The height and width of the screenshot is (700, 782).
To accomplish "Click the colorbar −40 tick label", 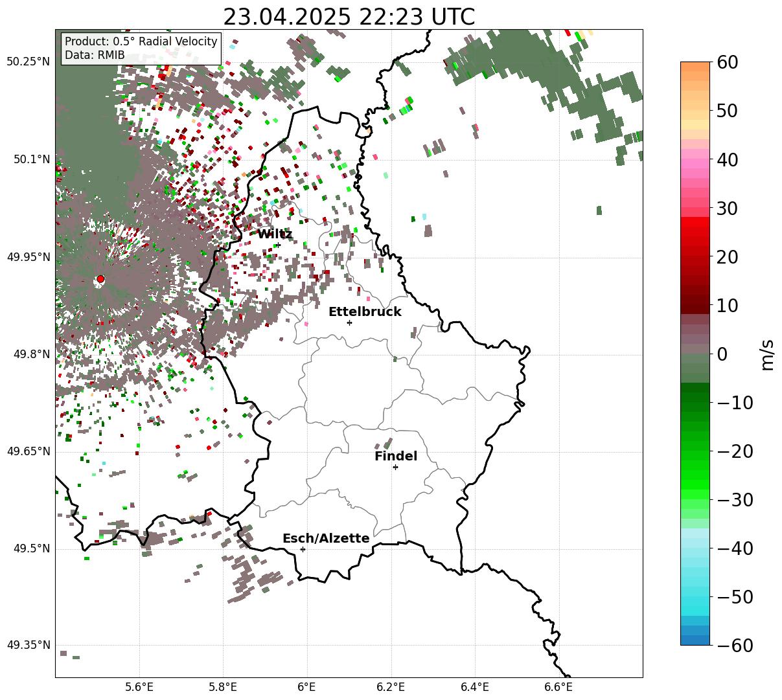I will (x=735, y=548).
